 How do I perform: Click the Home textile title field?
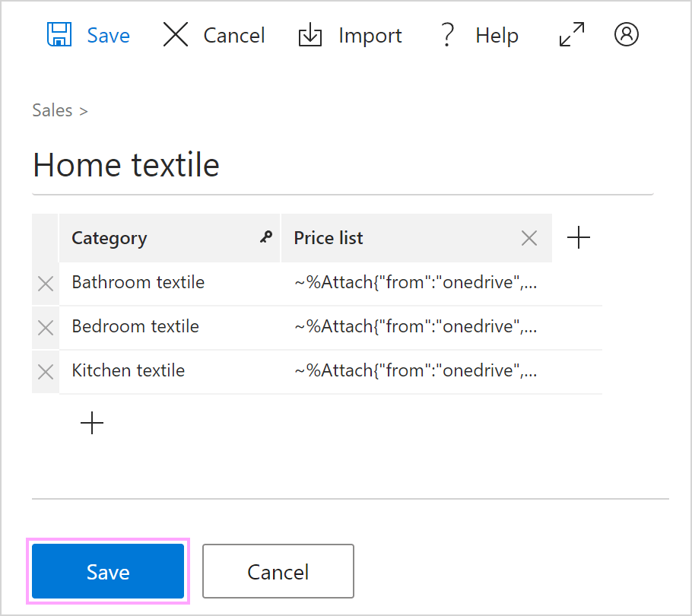[x=125, y=164]
